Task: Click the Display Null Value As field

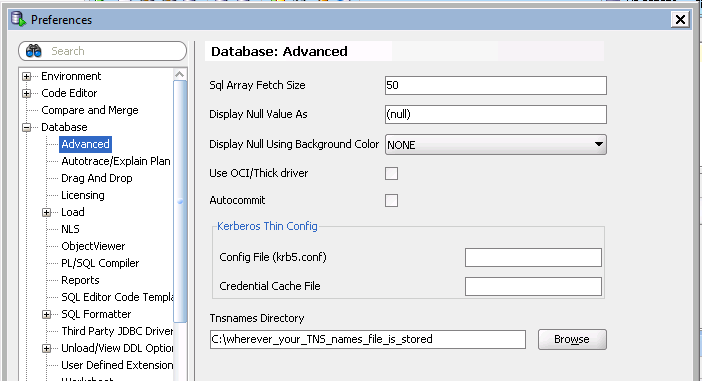Action: (496, 115)
